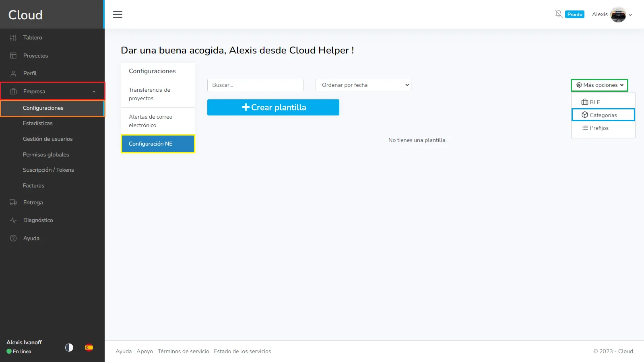Select Prefijos from the options menu
Screen dimensions: 644x362
point(599,128)
